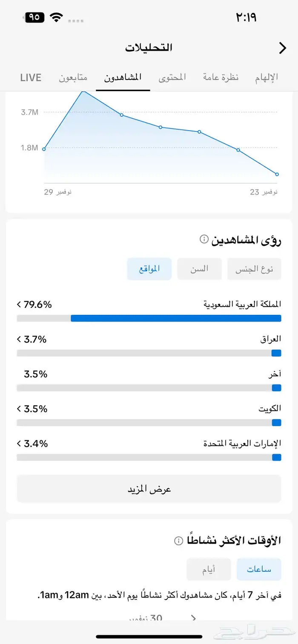Expand الكويت percentage details
The width and height of the screenshot is (298, 644).
pos(18,409)
